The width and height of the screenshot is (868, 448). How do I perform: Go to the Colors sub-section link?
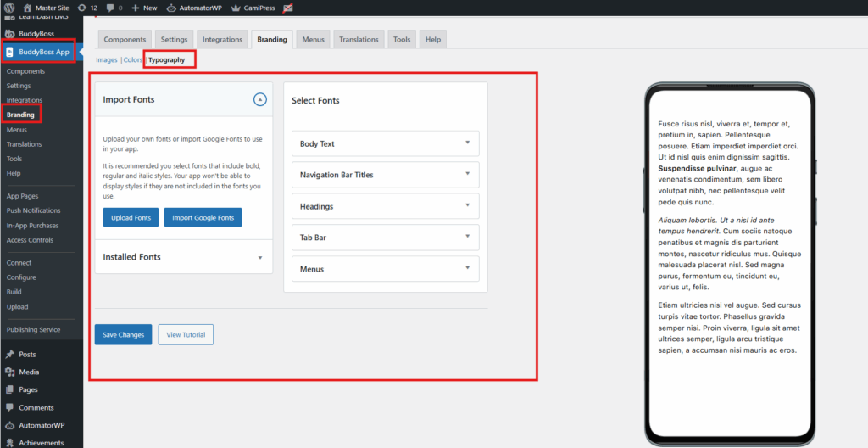click(133, 60)
